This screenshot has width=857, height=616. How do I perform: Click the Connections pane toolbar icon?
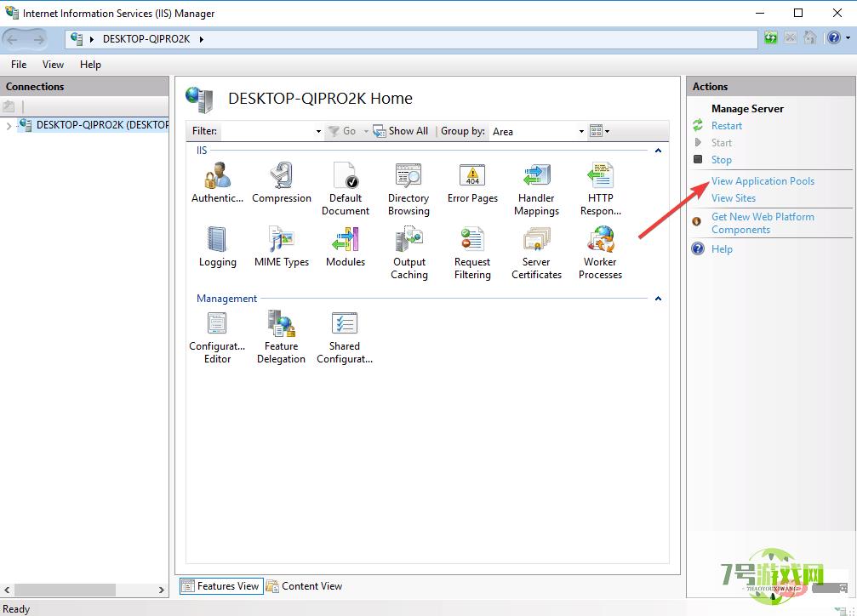(x=9, y=106)
